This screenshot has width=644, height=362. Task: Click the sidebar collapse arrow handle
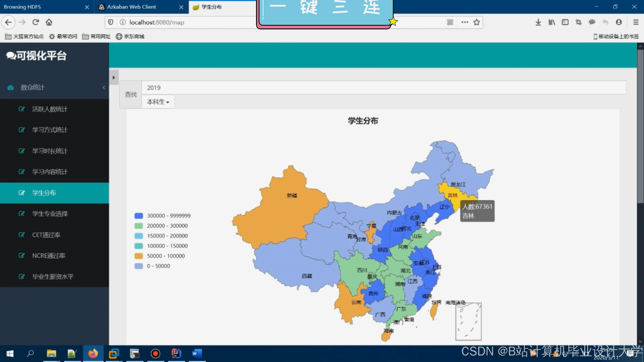(x=114, y=77)
